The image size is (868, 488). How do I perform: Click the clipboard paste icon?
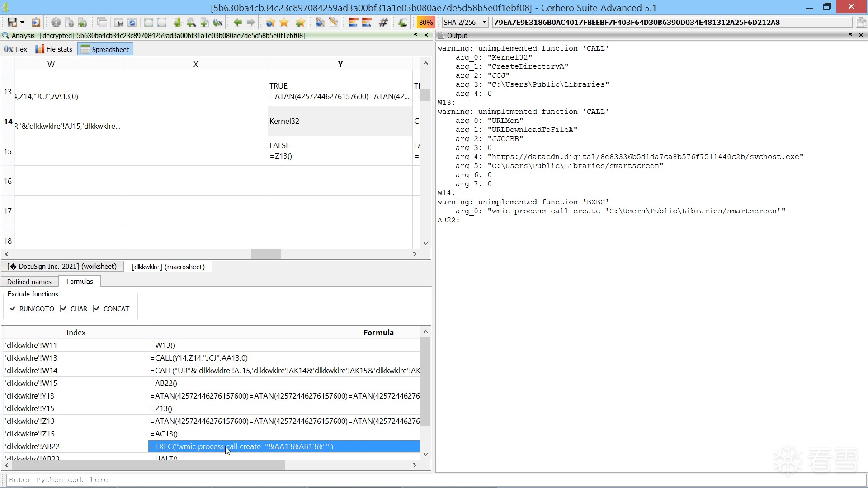36,22
